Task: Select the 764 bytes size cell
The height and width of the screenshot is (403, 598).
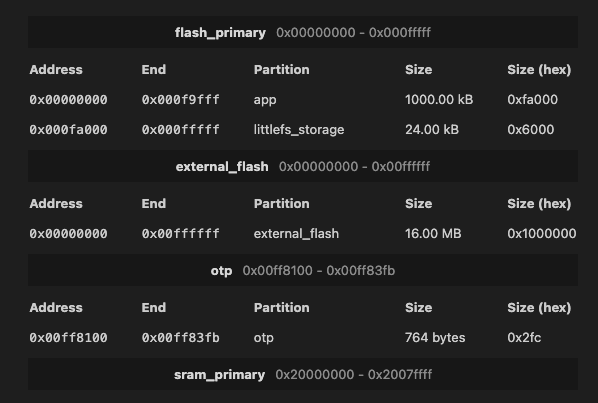Action: pyautogui.click(x=435, y=338)
